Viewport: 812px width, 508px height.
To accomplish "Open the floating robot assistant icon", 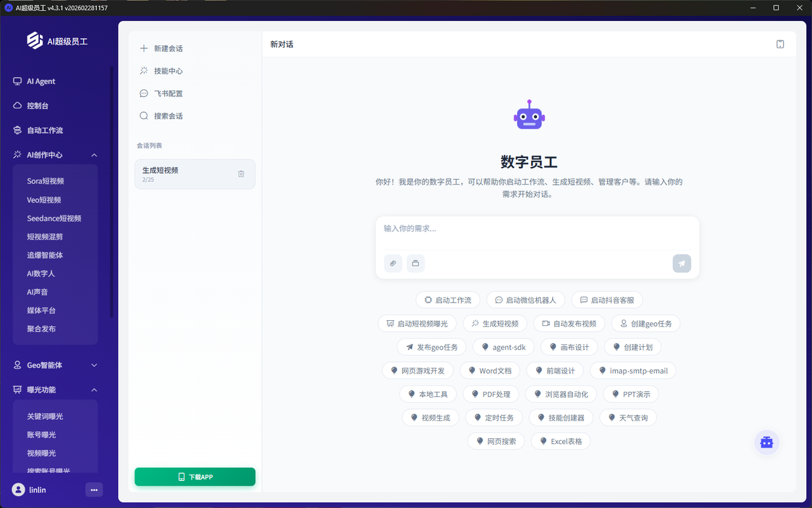I will click(766, 443).
